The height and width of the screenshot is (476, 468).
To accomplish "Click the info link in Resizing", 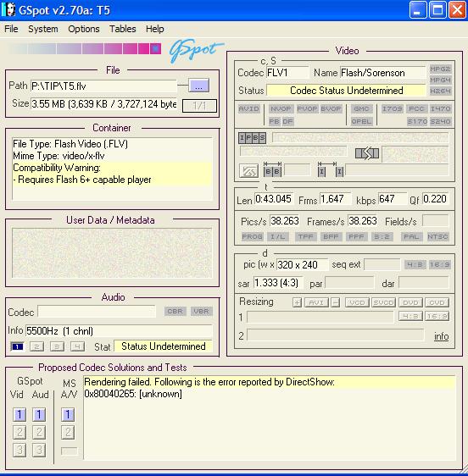I will click(441, 336).
